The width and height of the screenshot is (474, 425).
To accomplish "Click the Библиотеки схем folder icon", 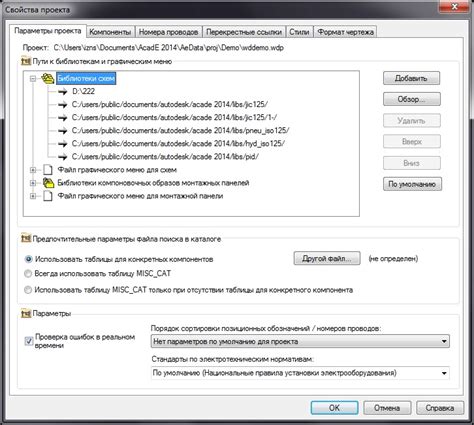I will [48, 79].
